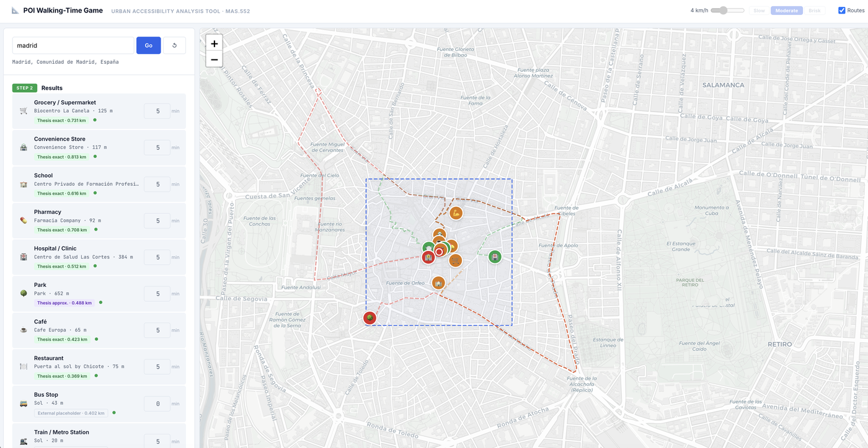Click the shopping cart icon beside Grocery / Supermarket

[x=23, y=110]
